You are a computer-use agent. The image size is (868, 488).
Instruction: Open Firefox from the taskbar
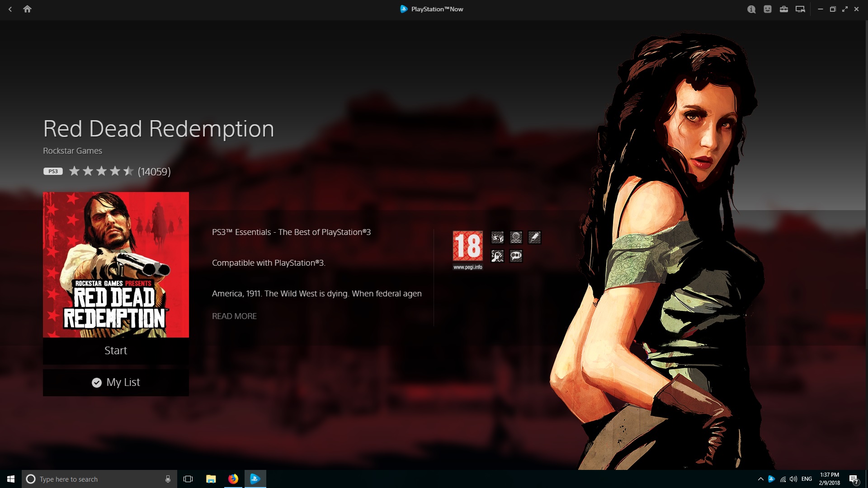[233, 479]
